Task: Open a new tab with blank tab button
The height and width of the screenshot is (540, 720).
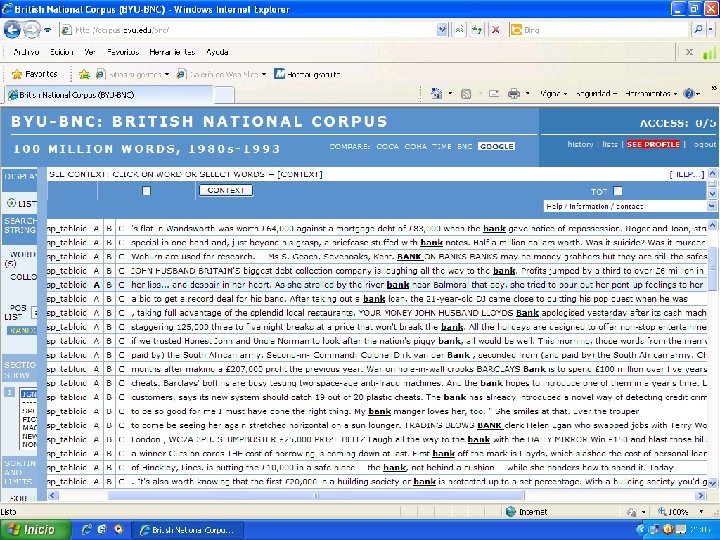Action: [224, 95]
